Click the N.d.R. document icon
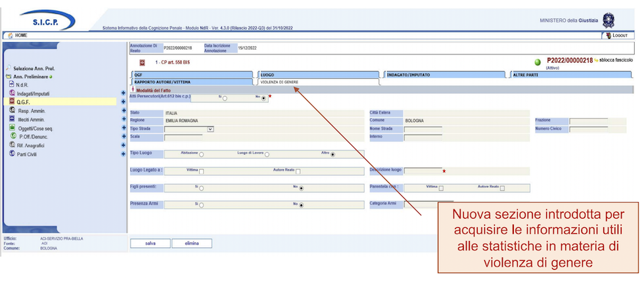This screenshot has height=281, width=644. [x=11, y=84]
